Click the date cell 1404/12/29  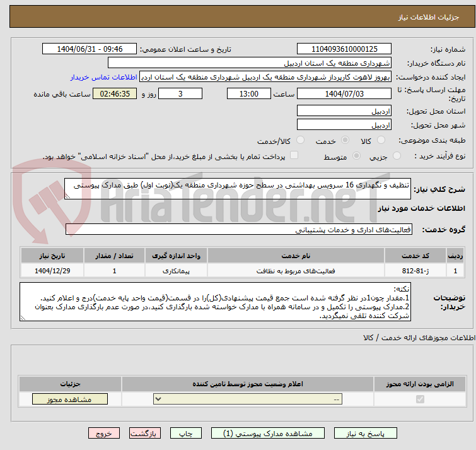pyautogui.click(x=52, y=270)
